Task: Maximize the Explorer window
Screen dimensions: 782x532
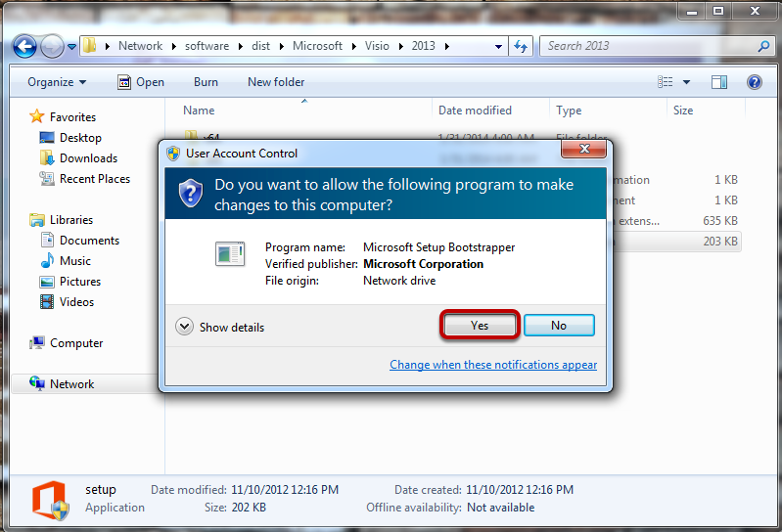Action: pos(717,11)
